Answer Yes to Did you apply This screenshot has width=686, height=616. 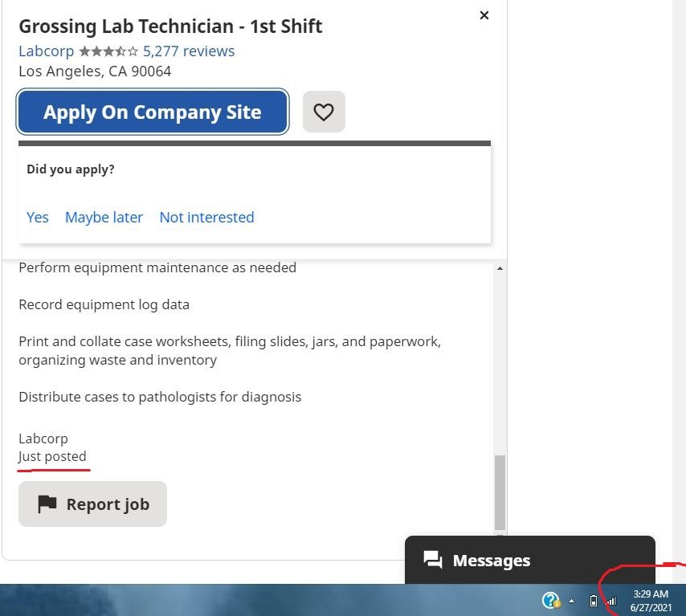38,217
